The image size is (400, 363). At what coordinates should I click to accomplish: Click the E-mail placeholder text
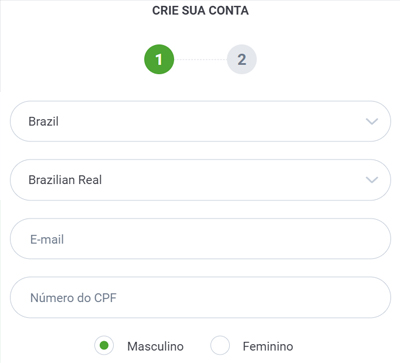click(x=47, y=239)
